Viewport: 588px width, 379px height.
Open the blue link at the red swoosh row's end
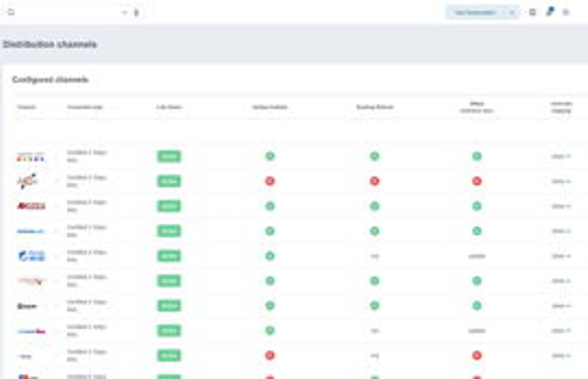(x=561, y=281)
